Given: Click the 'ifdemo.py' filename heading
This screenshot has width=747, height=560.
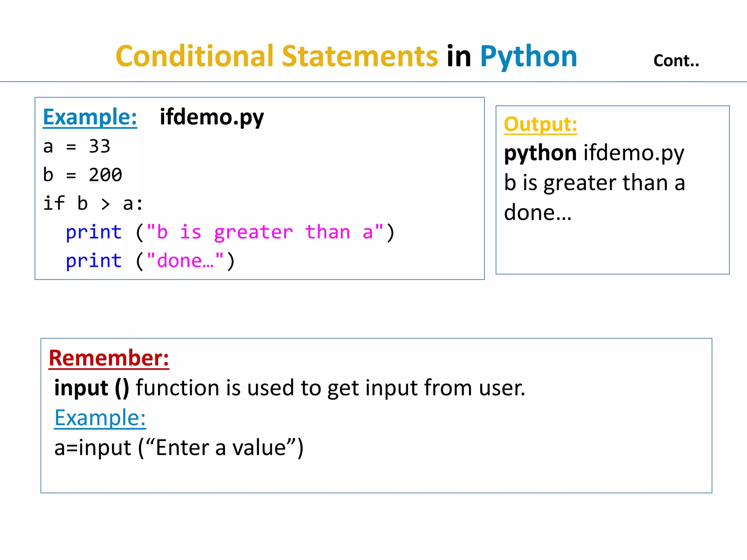Looking at the screenshot, I should (212, 117).
